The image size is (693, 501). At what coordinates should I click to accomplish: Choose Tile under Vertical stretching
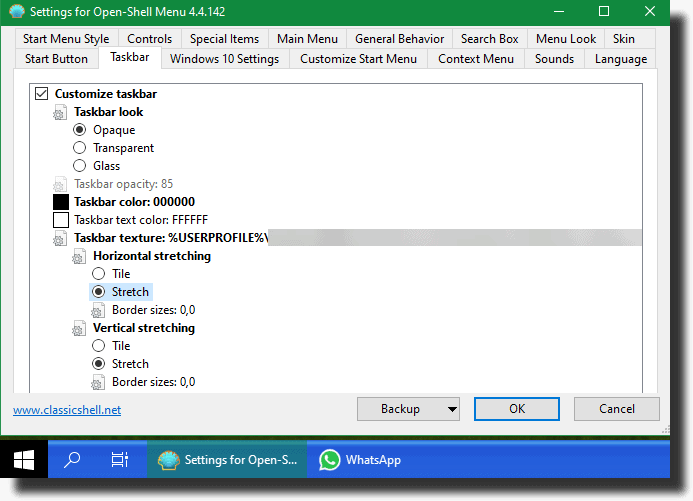click(99, 346)
